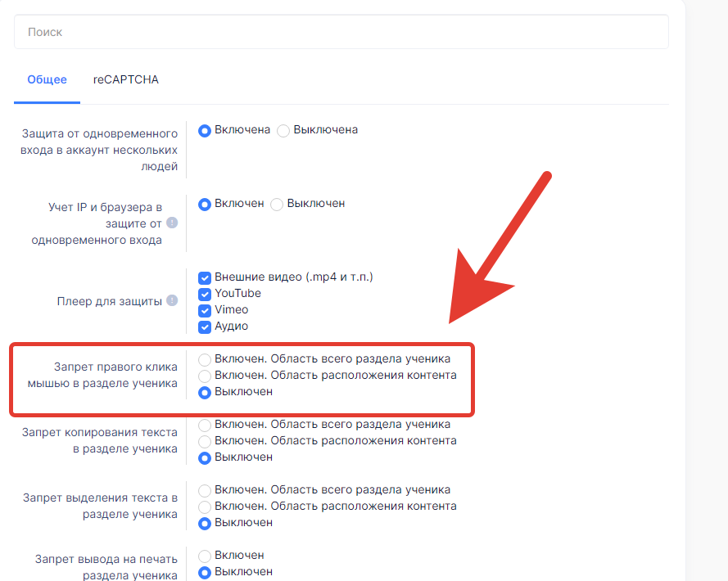Click the Запрет вывода на печать label
728x581 pixels.
click(x=106, y=567)
